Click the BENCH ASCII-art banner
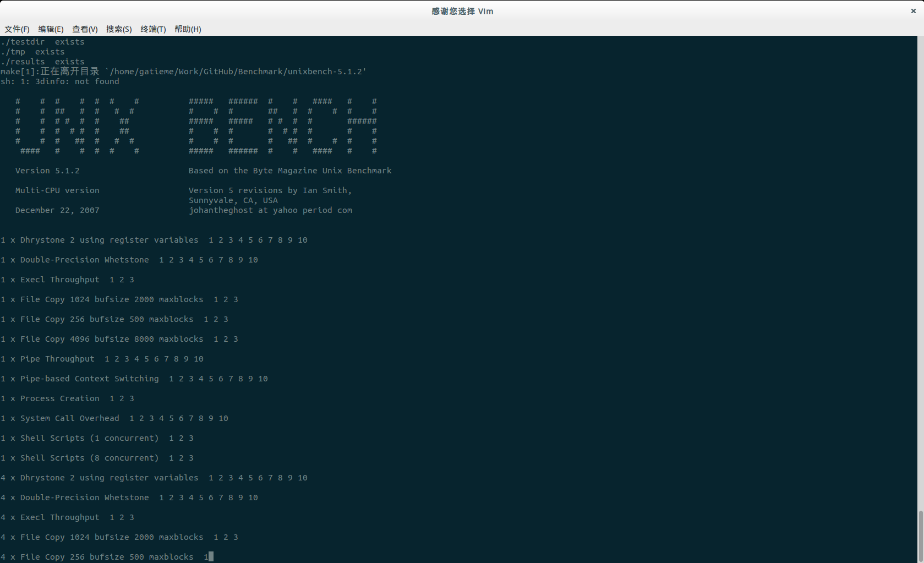 283,126
